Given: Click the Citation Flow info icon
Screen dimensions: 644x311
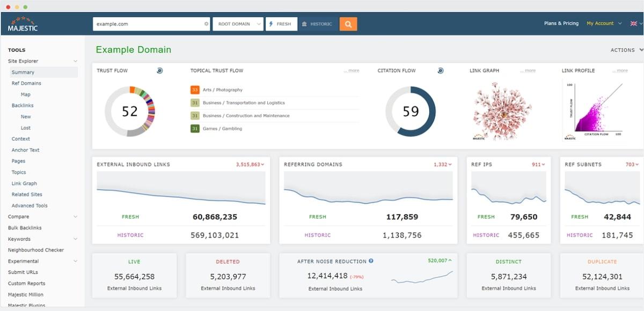Looking at the screenshot, I should [x=441, y=71].
